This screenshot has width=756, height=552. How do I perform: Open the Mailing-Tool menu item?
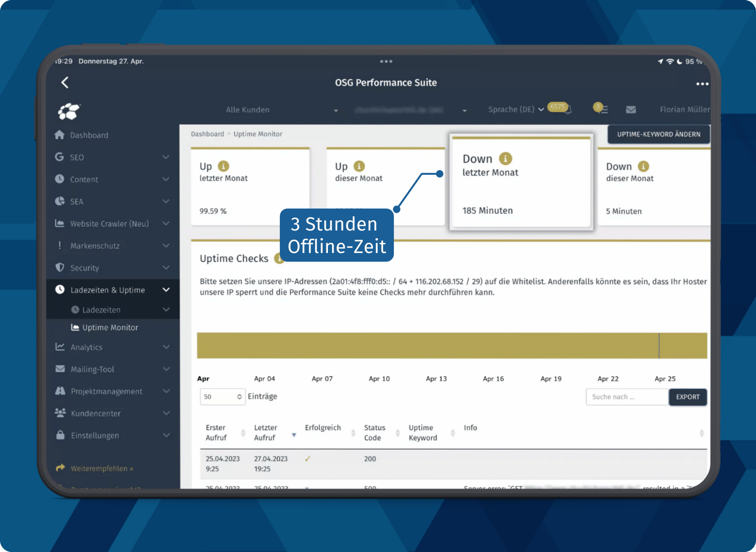click(x=92, y=369)
